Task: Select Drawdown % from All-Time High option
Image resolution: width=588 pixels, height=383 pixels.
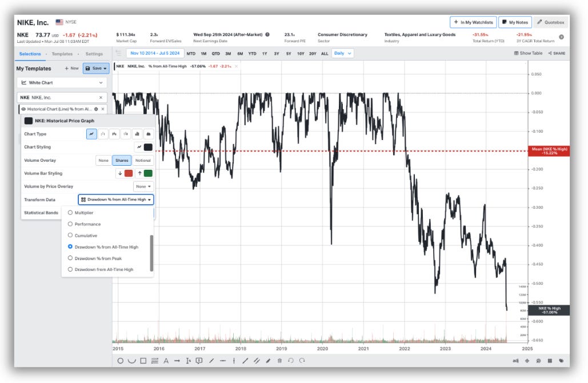Action: pos(103,247)
